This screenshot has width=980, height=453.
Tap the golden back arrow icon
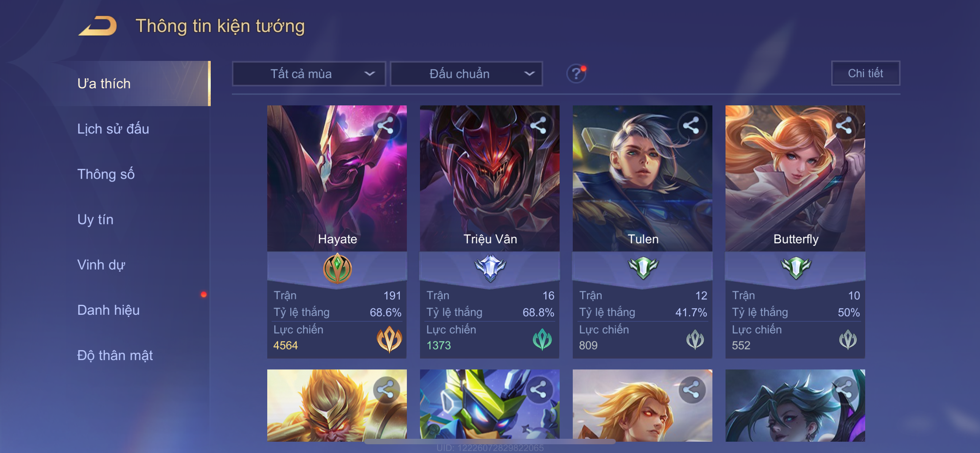click(x=98, y=26)
